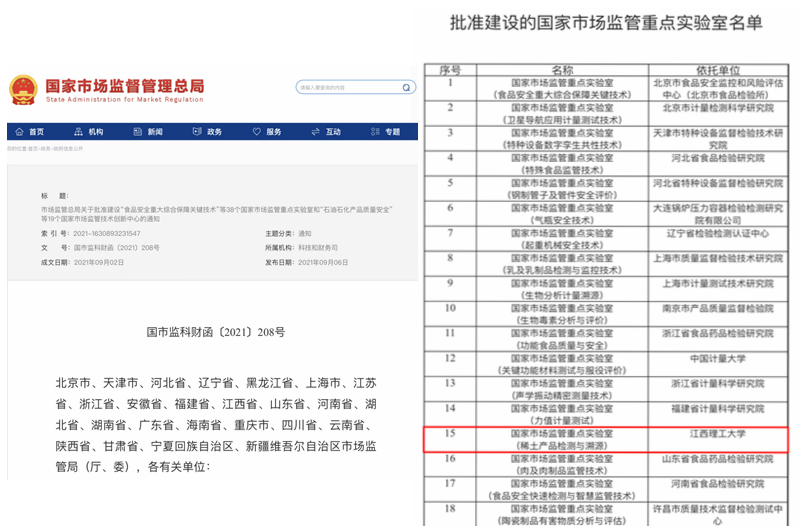Click the organization icon beside 机构
This screenshot has height=532, width=800.
point(79,132)
